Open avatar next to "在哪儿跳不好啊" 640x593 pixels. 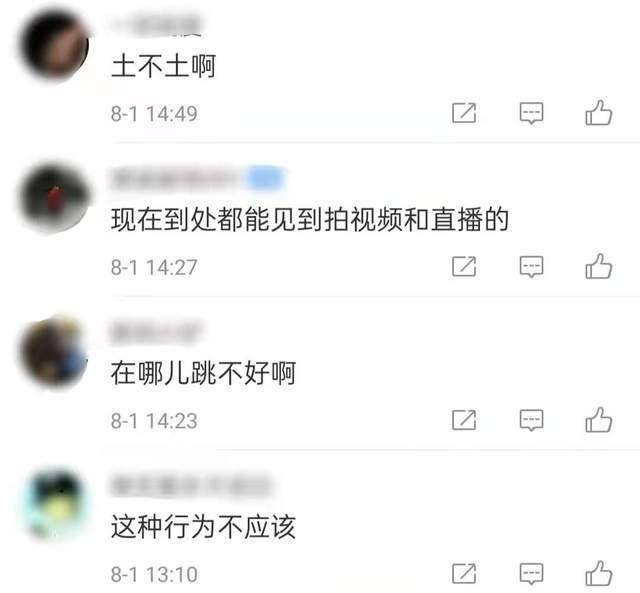[x=54, y=352]
